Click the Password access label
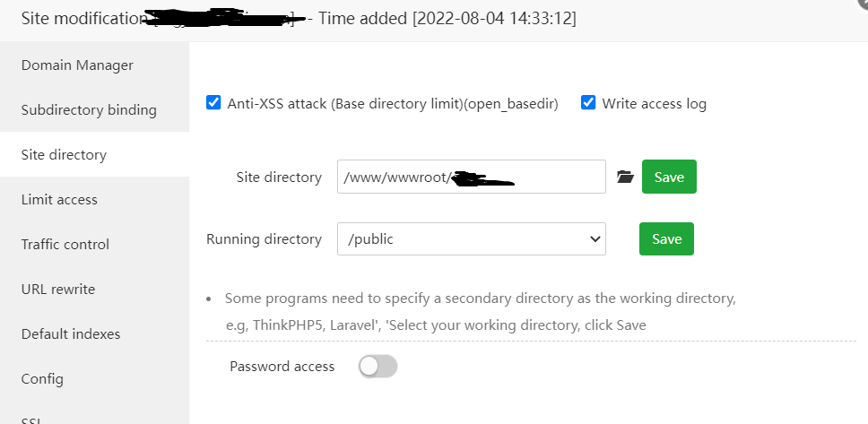The image size is (868, 424). tap(282, 367)
